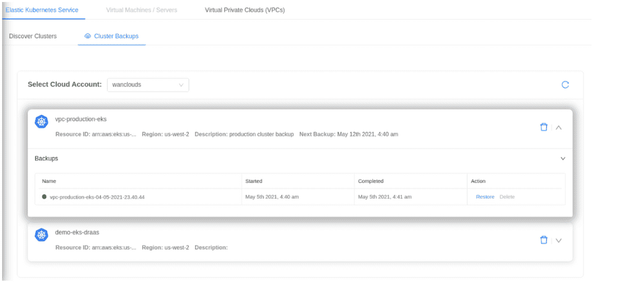Click completed time May 5th 2021, 4:41 am
The width and height of the screenshot is (644, 290).
385,197
